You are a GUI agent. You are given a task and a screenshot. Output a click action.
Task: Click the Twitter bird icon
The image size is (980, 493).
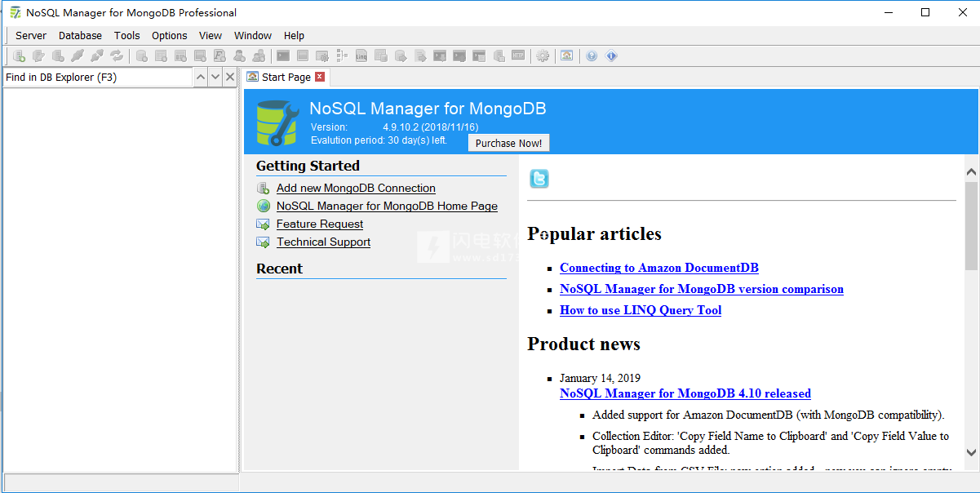(539, 179)
